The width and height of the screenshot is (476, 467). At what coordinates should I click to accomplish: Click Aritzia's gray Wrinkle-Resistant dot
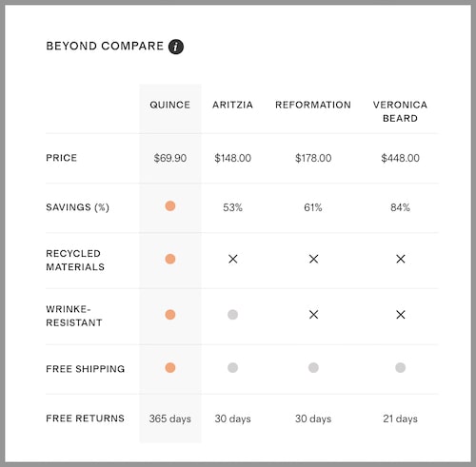click(232, 315)
